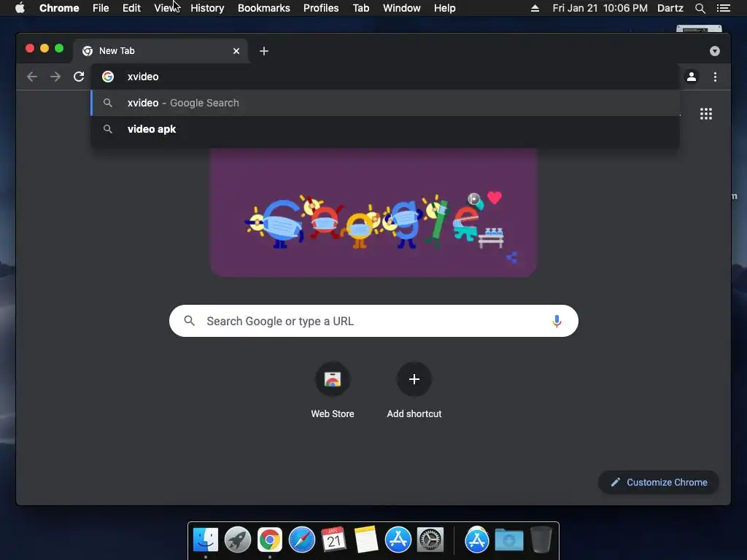Open the tab search dropdown arrow
This screenshot has width=747, height=560.
click(715, 51)
